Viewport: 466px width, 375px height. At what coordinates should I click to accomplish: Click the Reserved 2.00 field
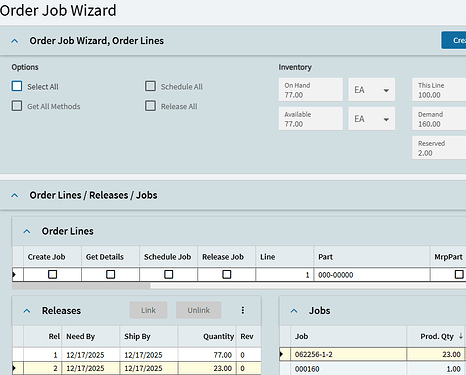[439, 148]
